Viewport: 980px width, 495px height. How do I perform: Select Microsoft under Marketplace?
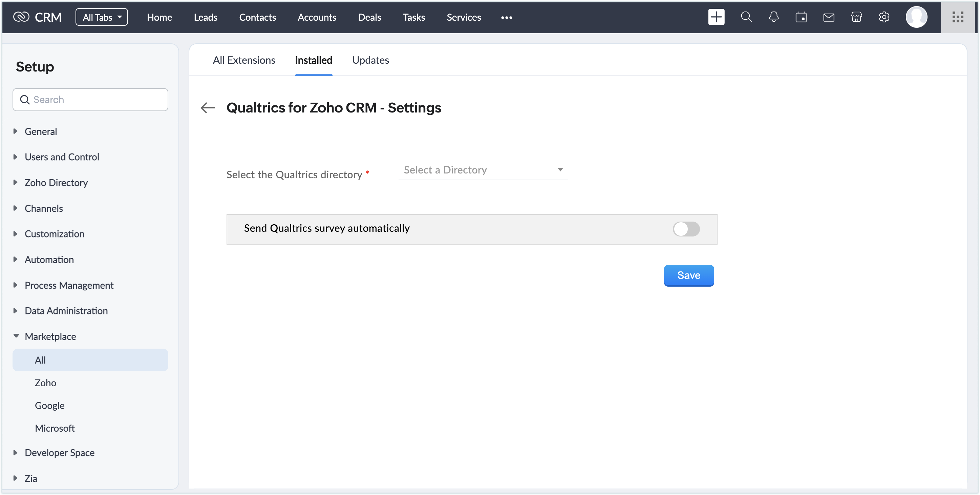click(x=55, y=428)
